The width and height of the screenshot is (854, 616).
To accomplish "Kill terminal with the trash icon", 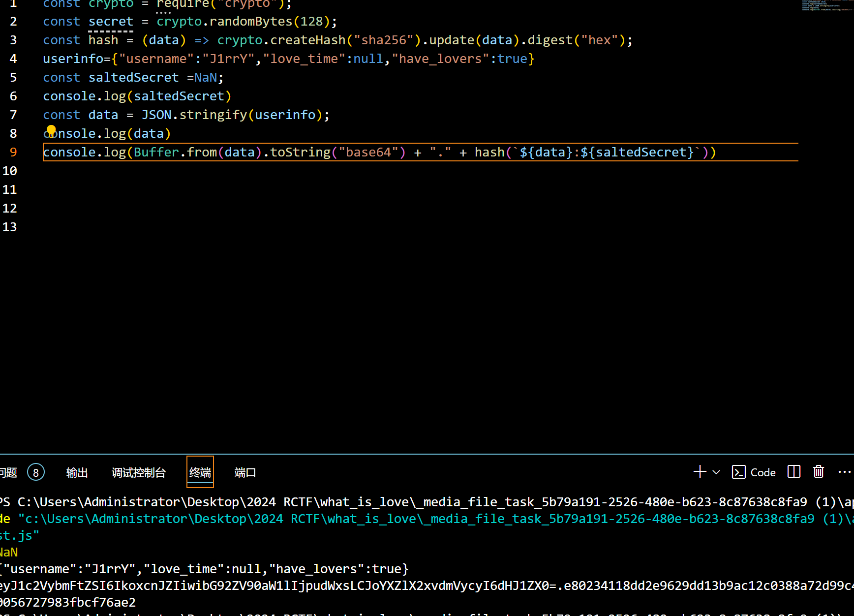I will 819,472.
